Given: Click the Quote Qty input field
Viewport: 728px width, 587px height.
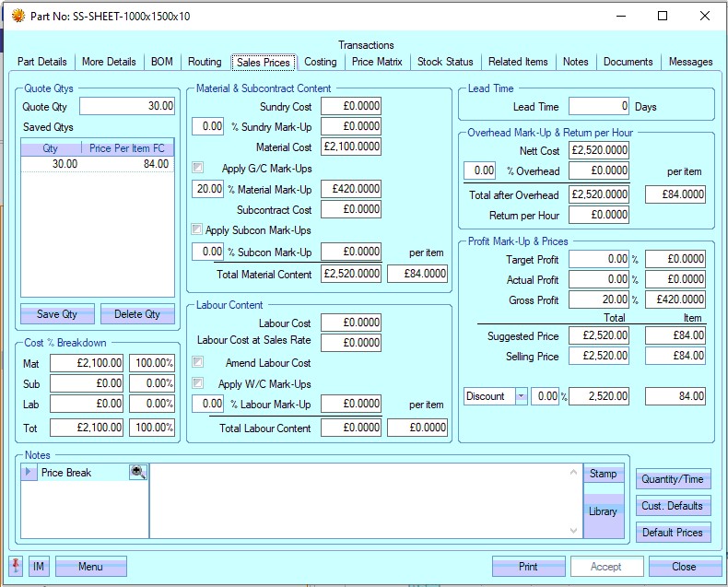Looking at the screenshot, I should point(126,107).
